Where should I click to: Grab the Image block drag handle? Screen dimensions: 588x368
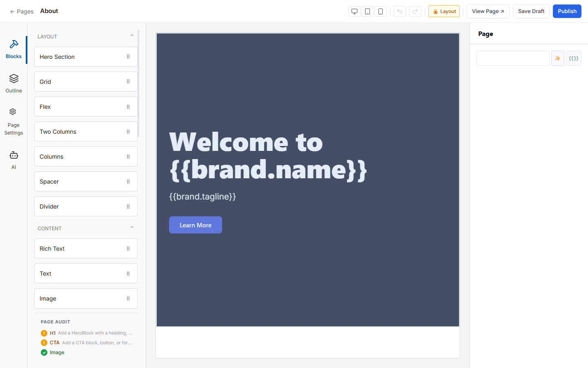128,298
